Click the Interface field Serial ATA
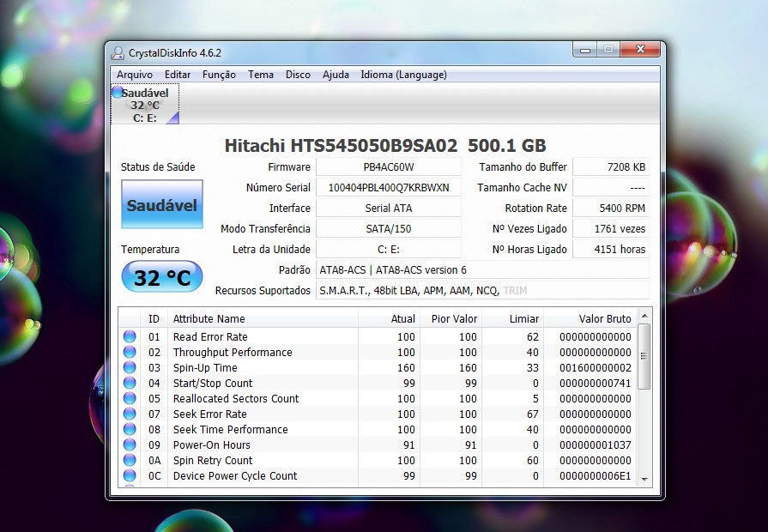 pyautogui.click(x=389, y=209)
